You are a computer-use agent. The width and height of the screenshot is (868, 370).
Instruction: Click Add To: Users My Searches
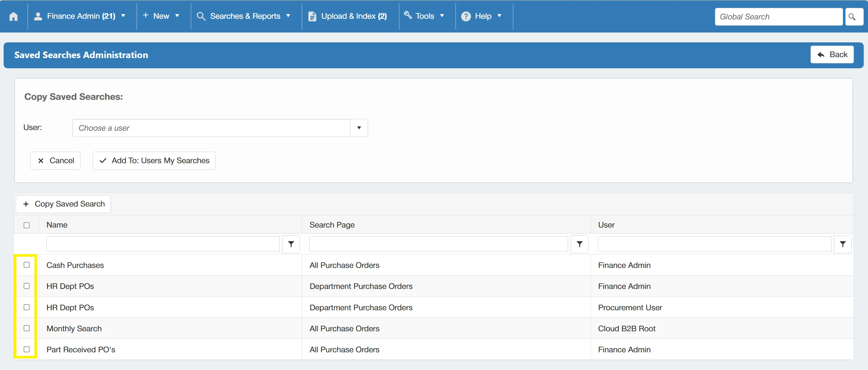click(154, 161)
